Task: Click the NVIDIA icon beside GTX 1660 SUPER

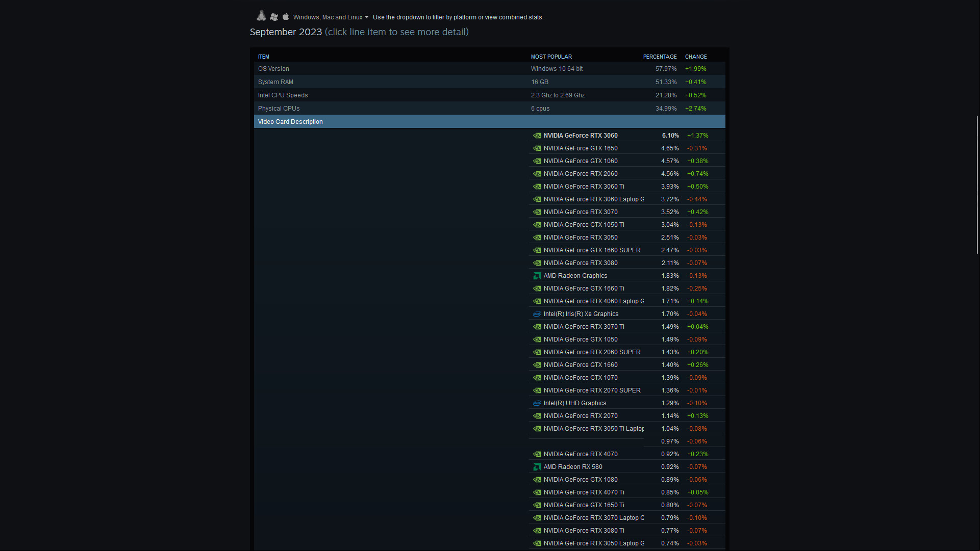Action: pyautogui.click(x=537, y=250)
